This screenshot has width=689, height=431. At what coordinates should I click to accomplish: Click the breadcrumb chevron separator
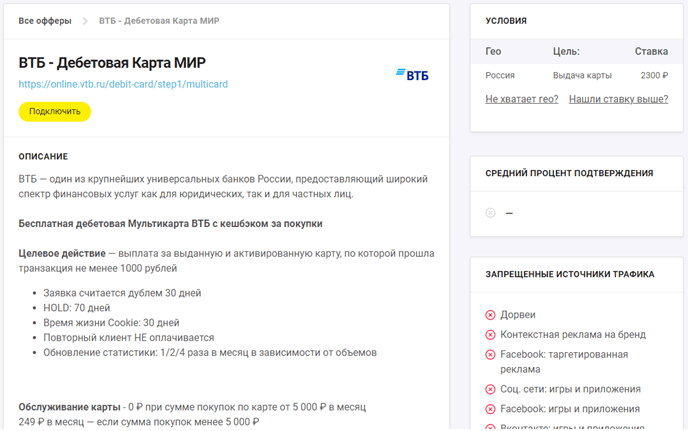(x=85, y=21)
